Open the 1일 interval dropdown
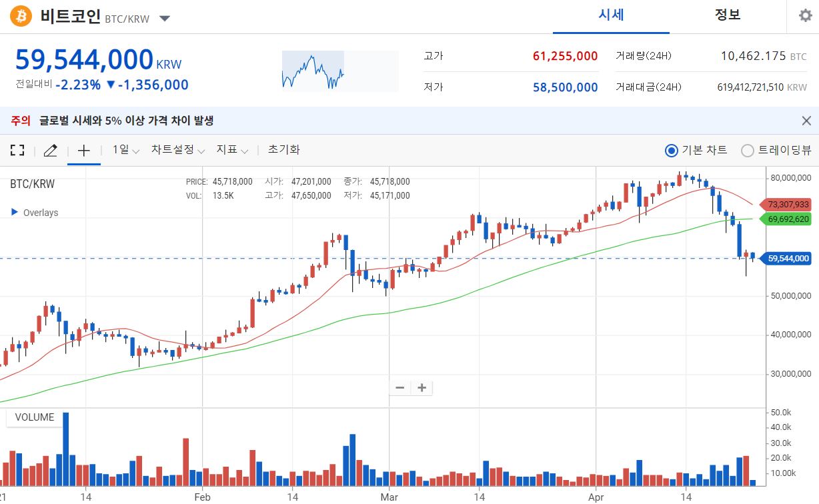819x504 pixels. point(126,150)
